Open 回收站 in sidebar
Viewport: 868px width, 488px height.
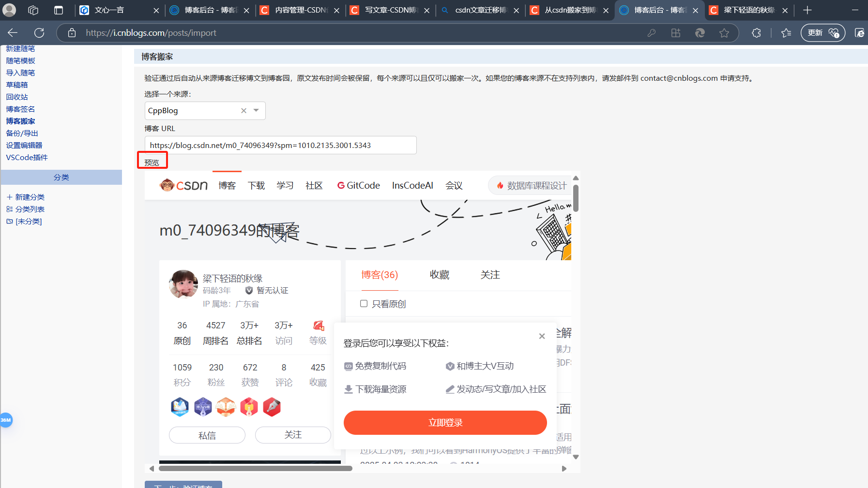pyautogui.click(x=17, y=97)
